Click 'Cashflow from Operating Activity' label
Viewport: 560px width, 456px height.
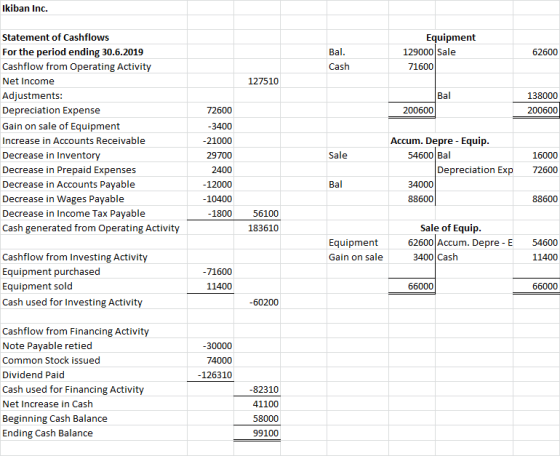pos(76,67)
